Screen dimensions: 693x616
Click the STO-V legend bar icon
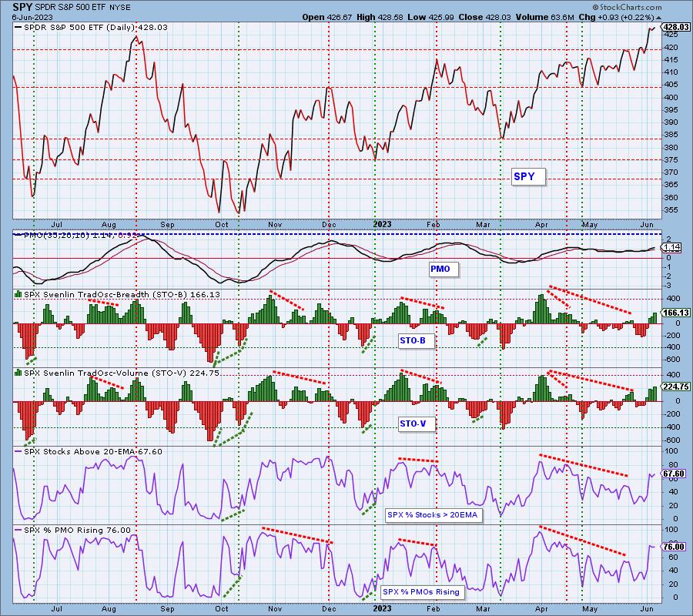click(x=18, y=373)
